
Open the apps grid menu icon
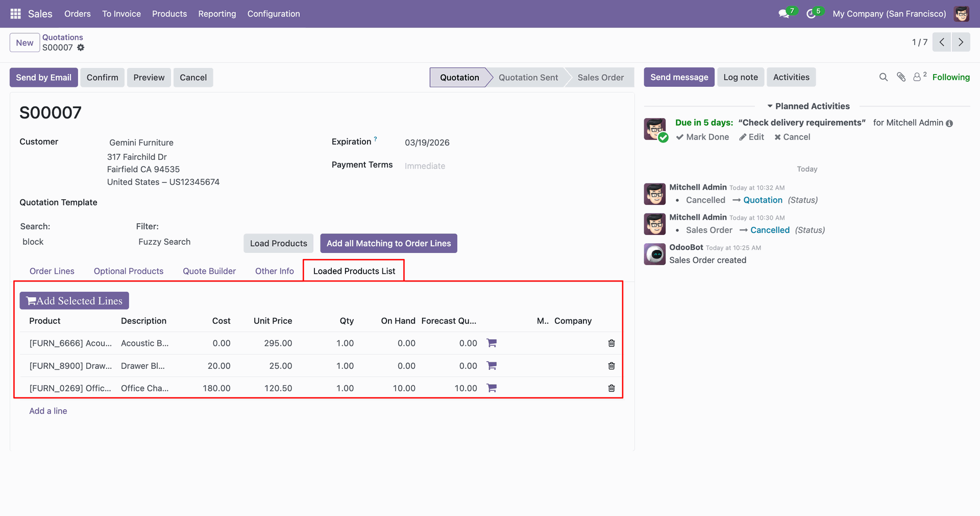tap(15, 14)
